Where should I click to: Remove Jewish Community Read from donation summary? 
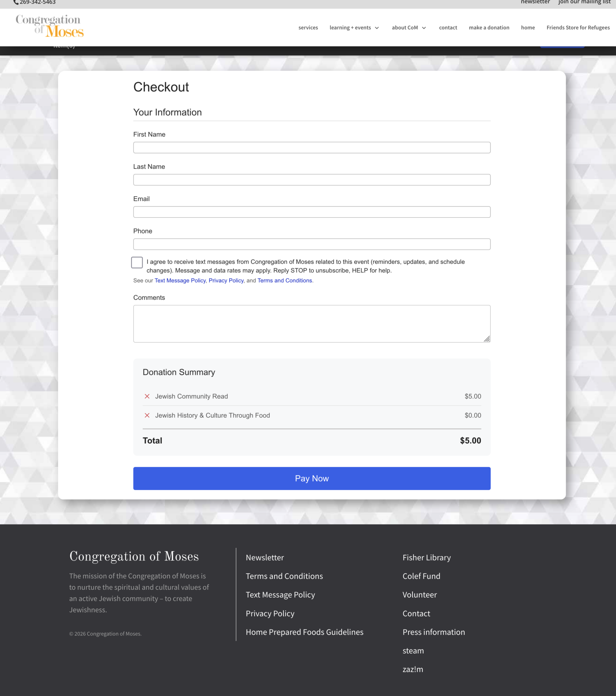(147, 396)
